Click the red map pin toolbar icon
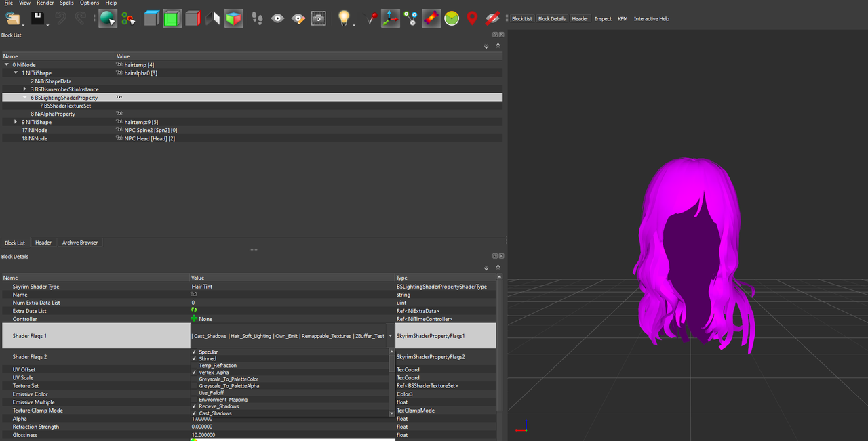This screenshot has width=868, height=441. [x=472, y=18]
